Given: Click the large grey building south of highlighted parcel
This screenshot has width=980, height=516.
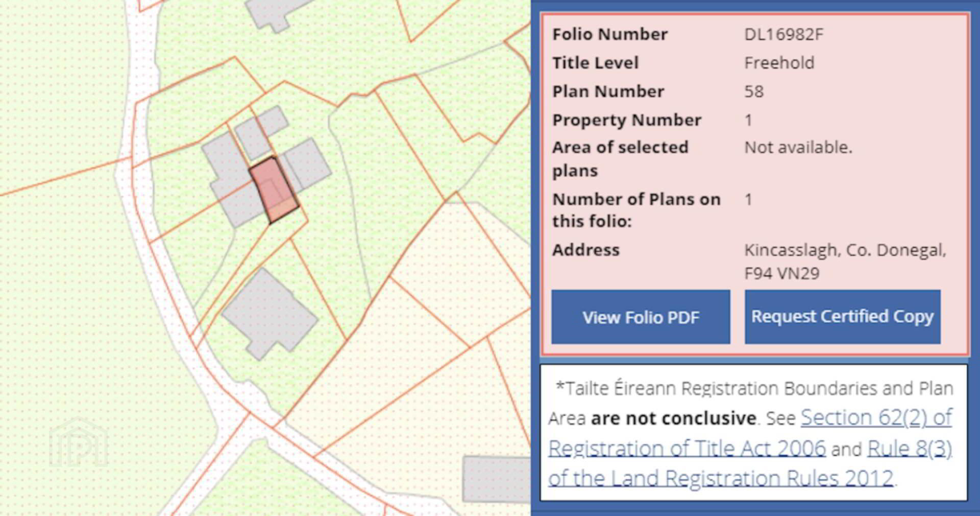Looking at the screenshot, I should tap(269, 312).
